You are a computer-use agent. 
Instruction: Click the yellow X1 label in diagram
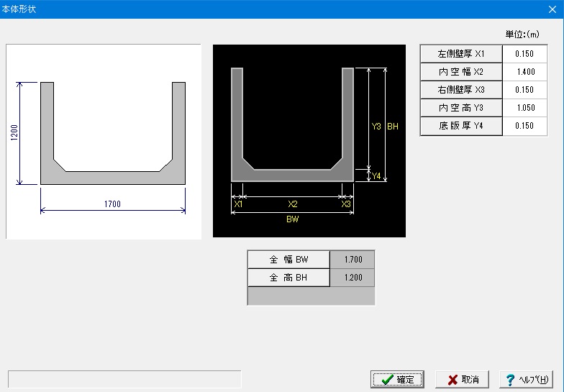(x=238, y=204)
